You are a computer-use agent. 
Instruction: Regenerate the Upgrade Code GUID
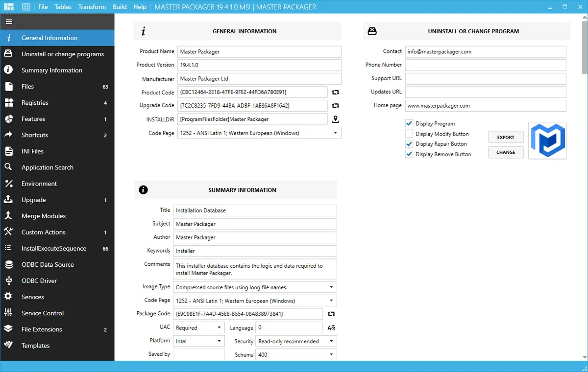pos(336,106)
